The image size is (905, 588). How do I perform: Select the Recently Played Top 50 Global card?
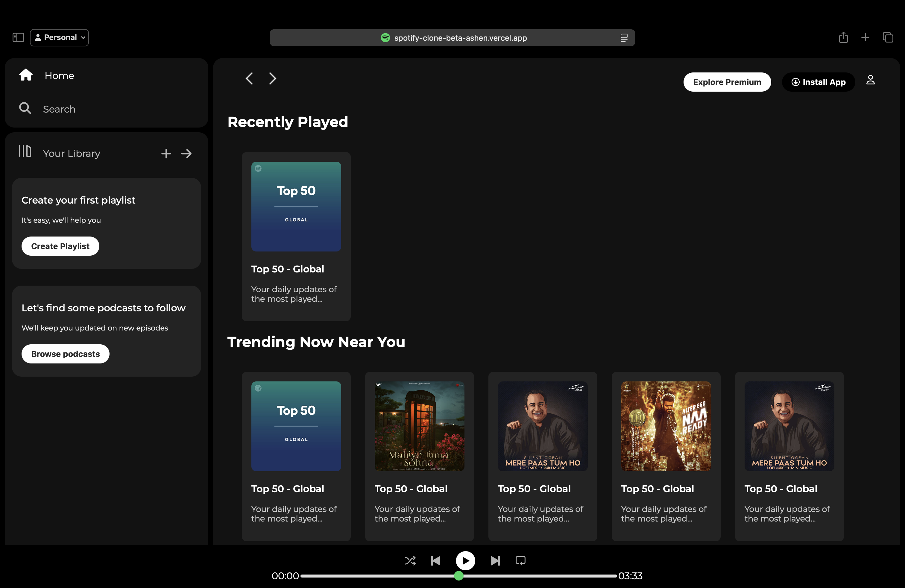pyautogui.click(x=296, y=236)
